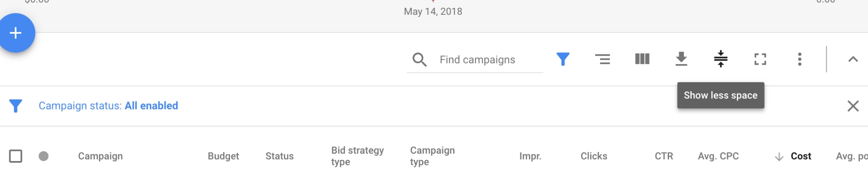868x181 pixels.
Task: Click the download report icon
Action: (681, 59)
